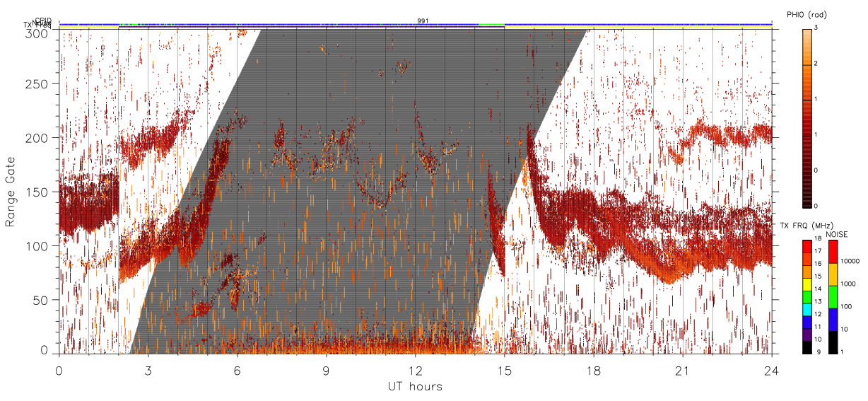Click the purple 10–11 MHz swatch in TX FRQ legend
This screenshot has width=868, height=401.
tap(807, 335)
